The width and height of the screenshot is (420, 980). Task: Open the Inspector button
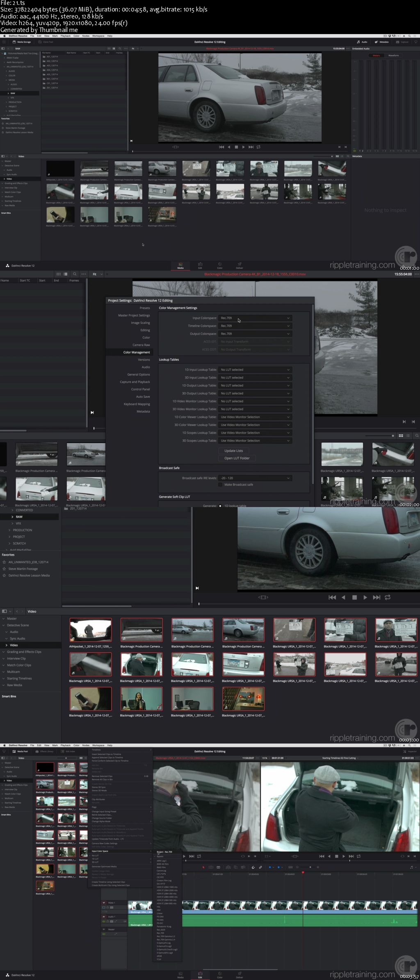[410, 751]
